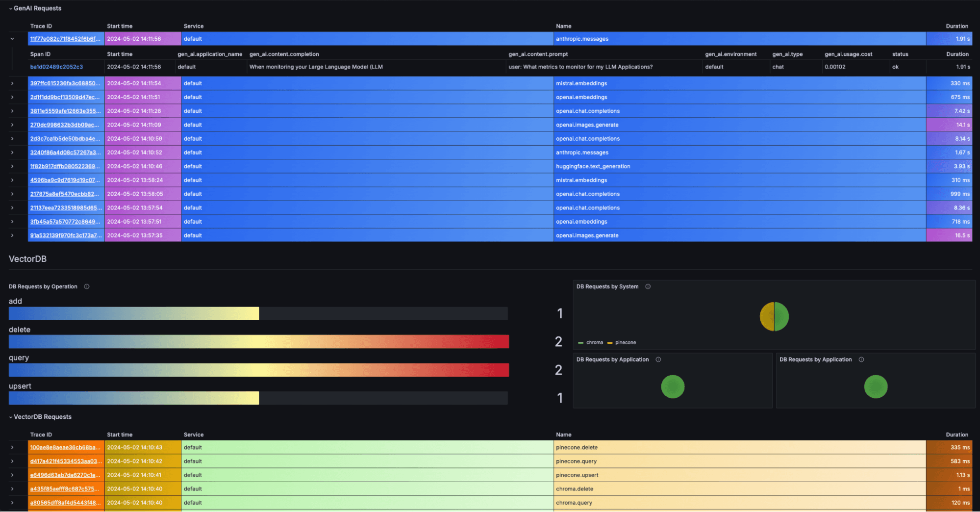Click the pinecone slice in DB Requests by System pie
This screenshot has width=980, height=512.
(767, 316)
